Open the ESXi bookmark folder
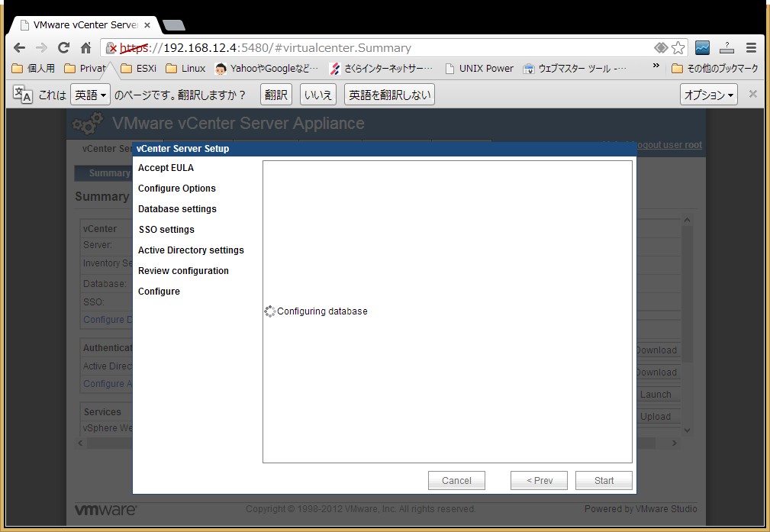 coord(138,68)
